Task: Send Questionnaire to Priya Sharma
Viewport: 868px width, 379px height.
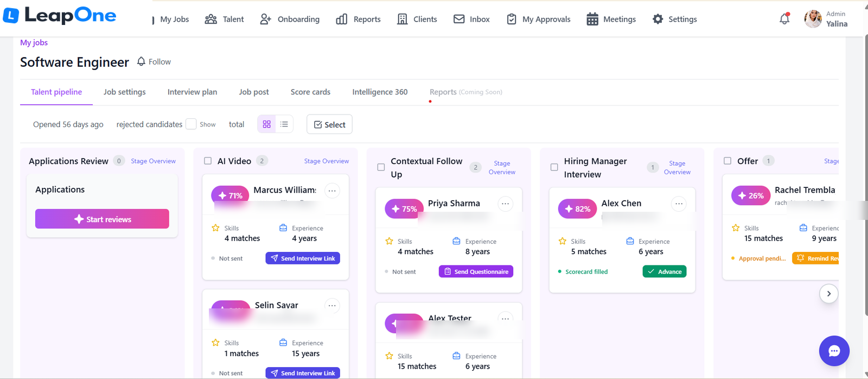Action: point(476,271)
